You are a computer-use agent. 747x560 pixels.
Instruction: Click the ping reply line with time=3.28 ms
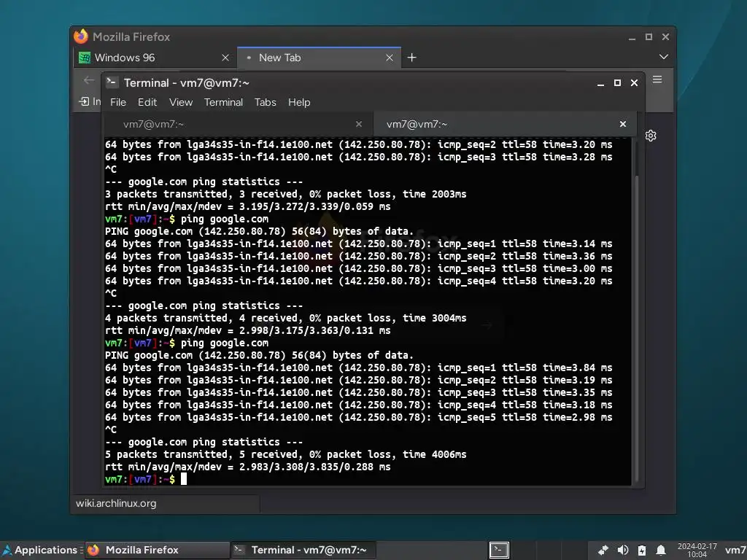point(359,157)
